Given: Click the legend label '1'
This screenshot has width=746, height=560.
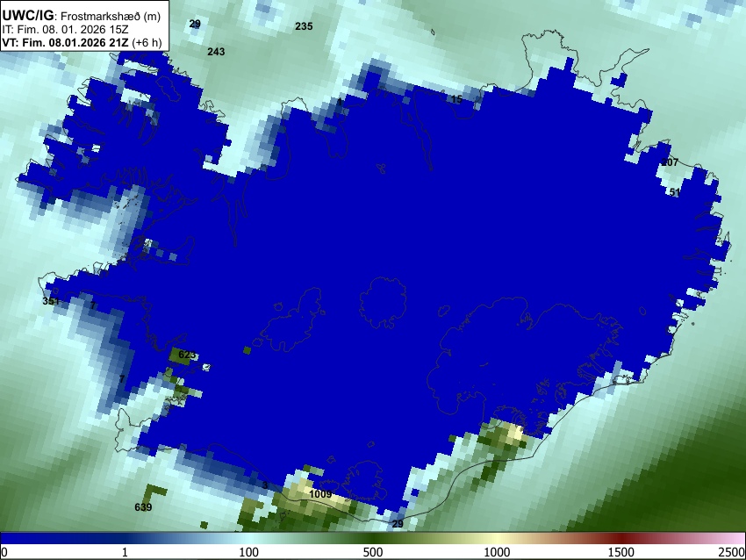Looking at the screenshot, I should click(125, 552).
